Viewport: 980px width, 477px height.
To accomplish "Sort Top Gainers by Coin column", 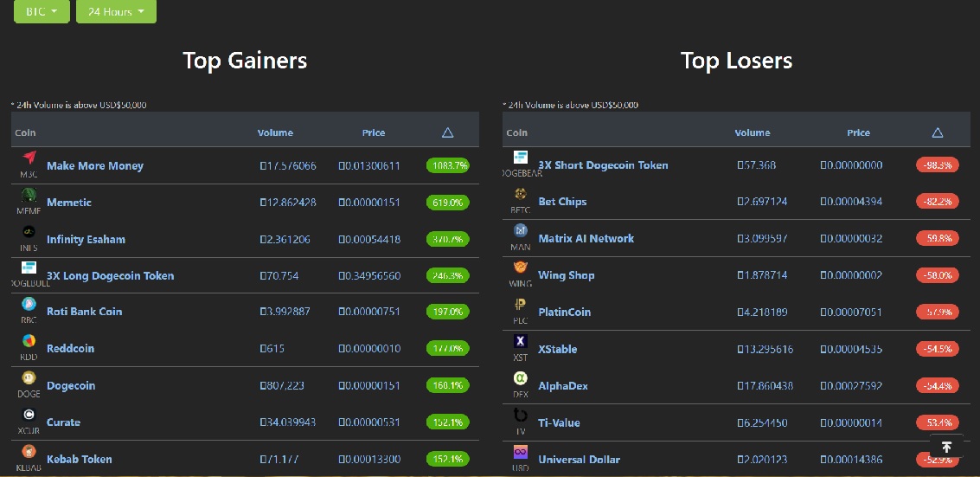I will point(26,132).
